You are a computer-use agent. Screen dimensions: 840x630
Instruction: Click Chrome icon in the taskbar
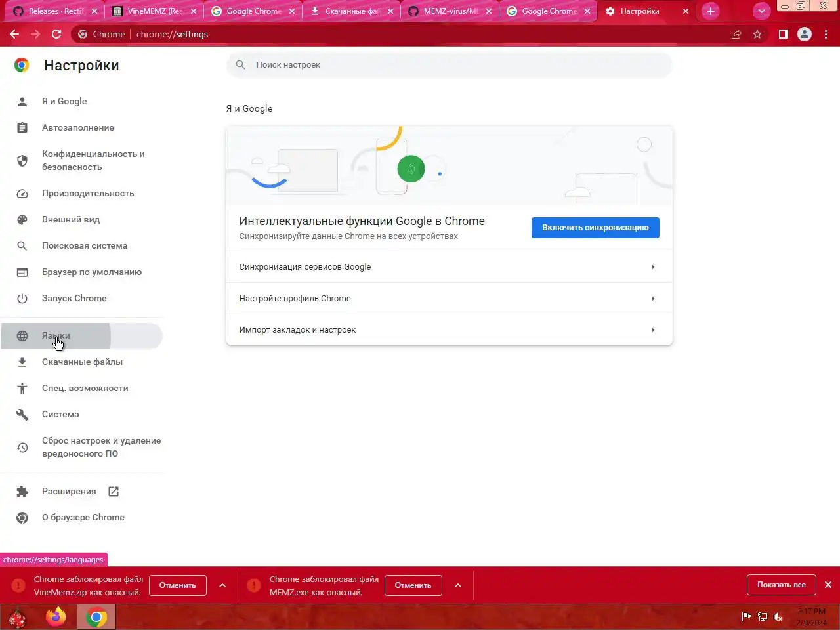click(x=96, y=617)
